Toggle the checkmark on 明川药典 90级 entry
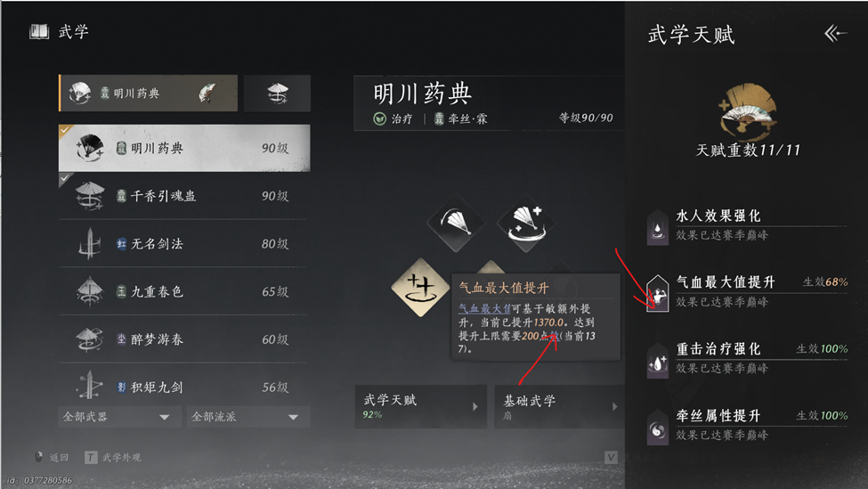 point(65,130)
